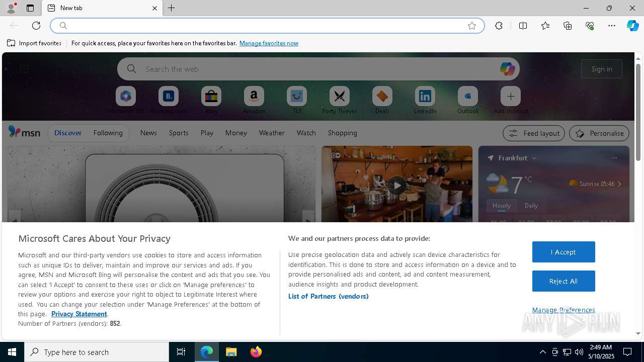Image resolution: width=644 pixels, height=362 pixels.
Task: Click the page vertical scrollbar thumb
Action: 638,112
